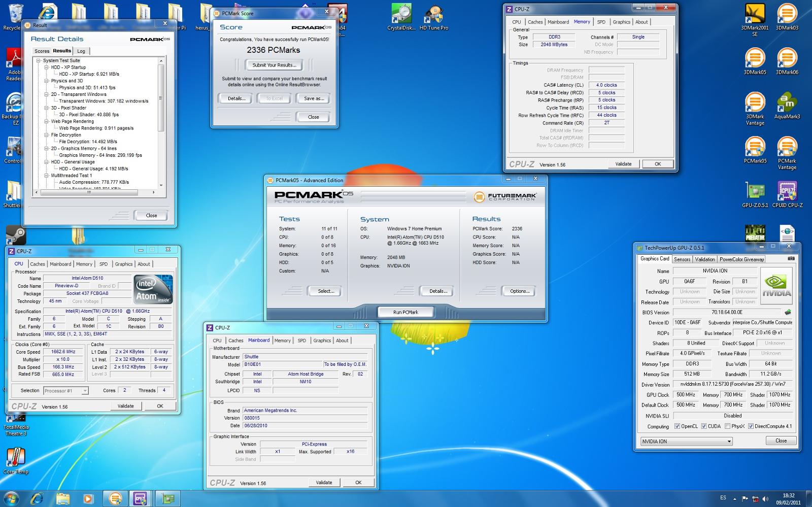Image resolution: width=812 pixels, height=507 pixels.
Task: Collapse the Web Page Rendering node
Action: tap(47, 121)
